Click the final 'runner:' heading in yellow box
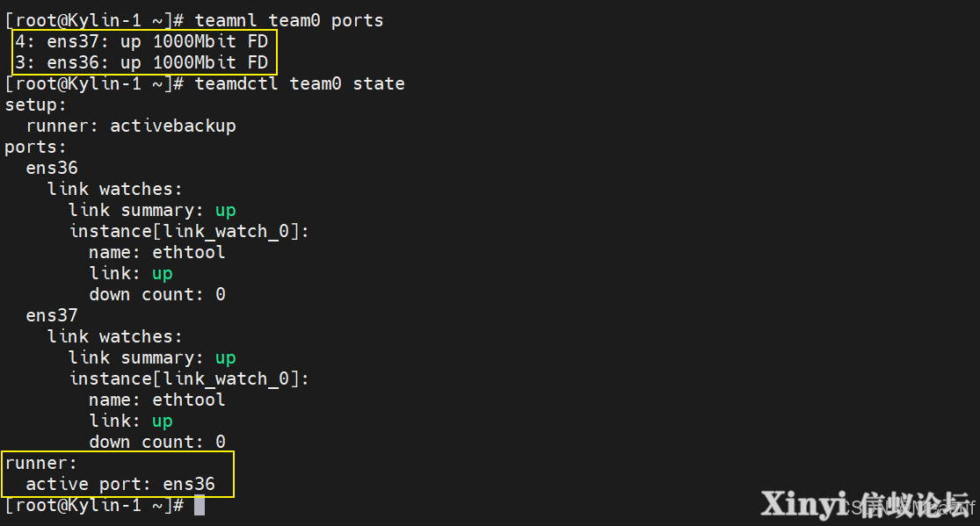This screenshot has width=980, height=526. coord(40,464)
